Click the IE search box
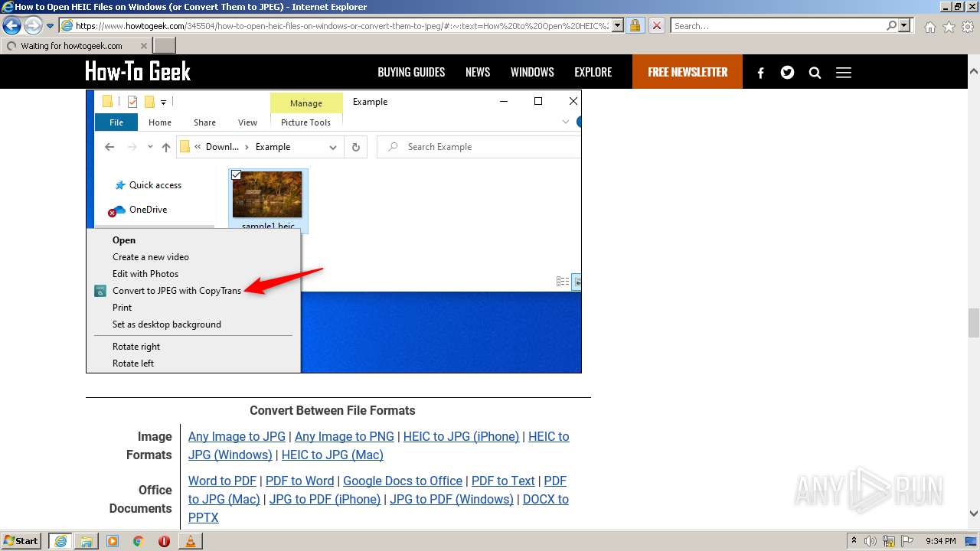The image size is (980, 551). (x=778, y=26)
